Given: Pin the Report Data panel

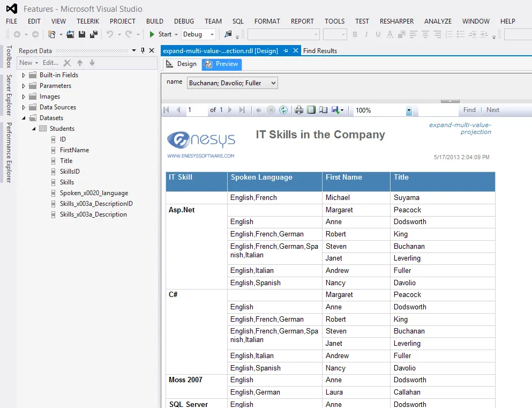Looking at the screenshot, I should click(x=143, y=50).
